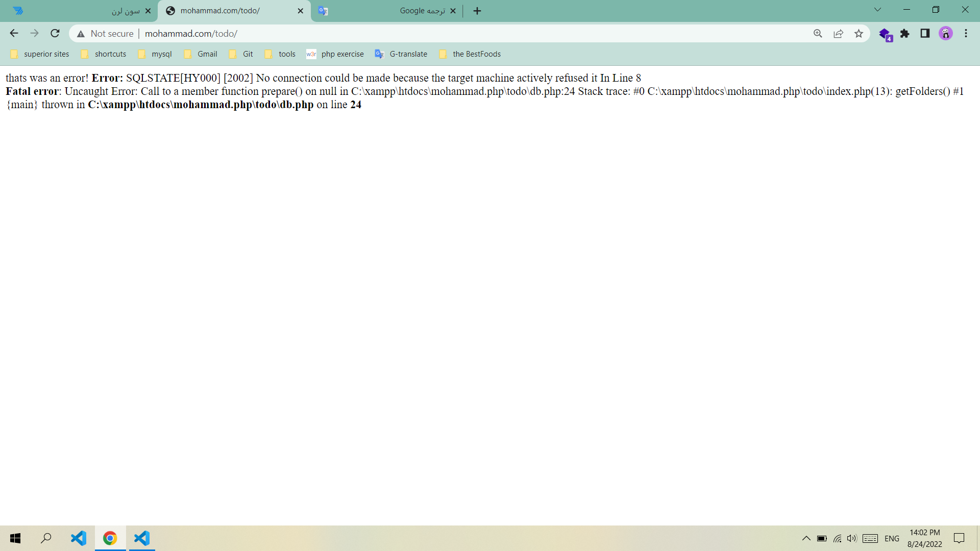Open the touch keyboard tray icon

(x=870, y=538)
